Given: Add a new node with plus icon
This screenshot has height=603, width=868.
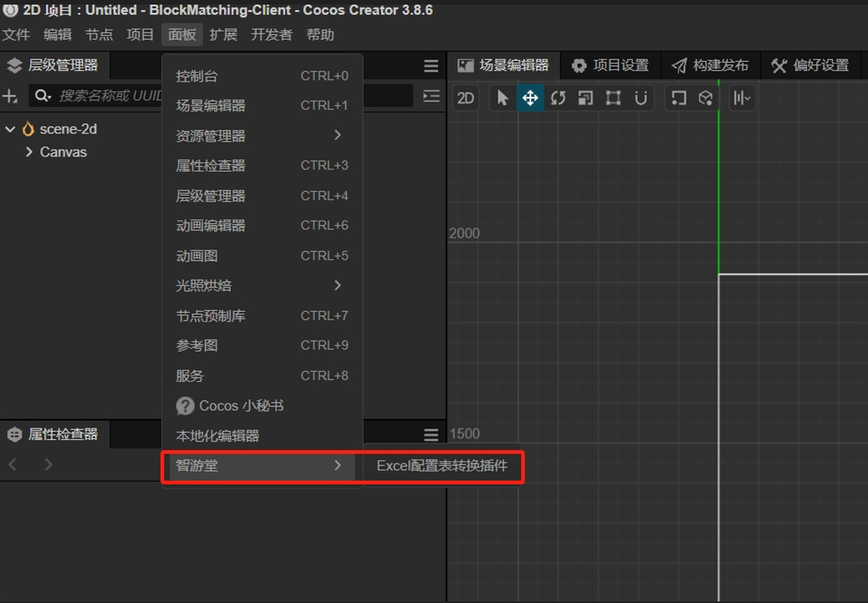Looking at the screenshot, I should (10, 96).
